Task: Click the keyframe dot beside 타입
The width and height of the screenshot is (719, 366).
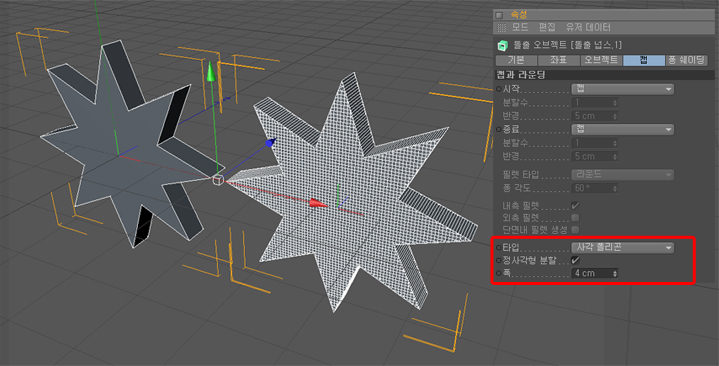Action: [x=498, y=248]
